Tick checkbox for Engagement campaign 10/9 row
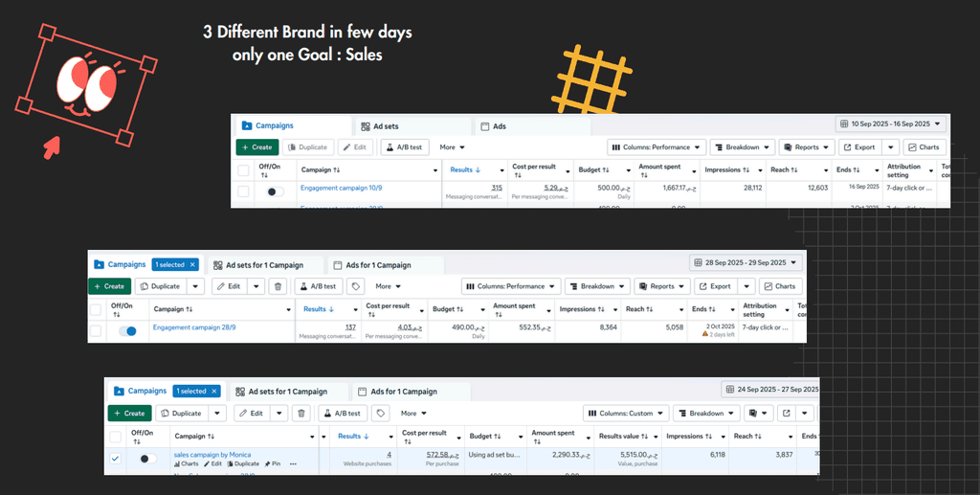This screenshot has height=495, width=980. coord(243,191)
